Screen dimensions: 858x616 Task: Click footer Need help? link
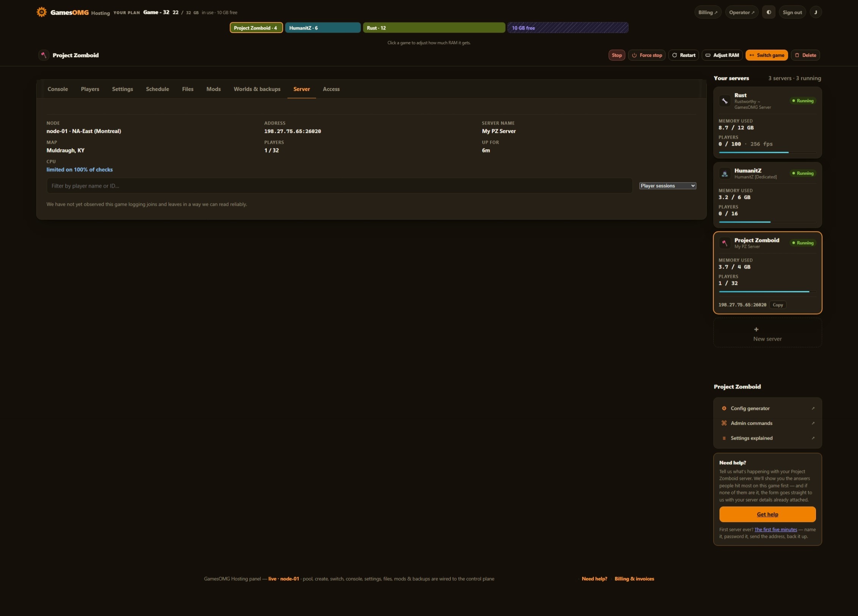point(594,579)
